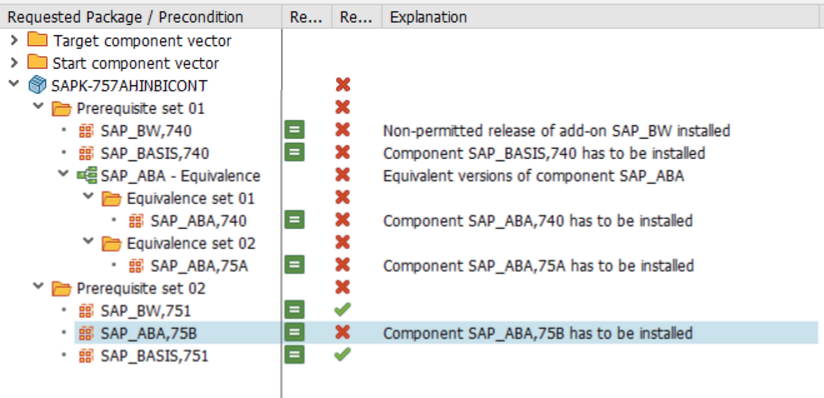This screenshot has width=824, height=398.
Task: Click green equals icon for SAP_BW,740
Action: (294, 130)
